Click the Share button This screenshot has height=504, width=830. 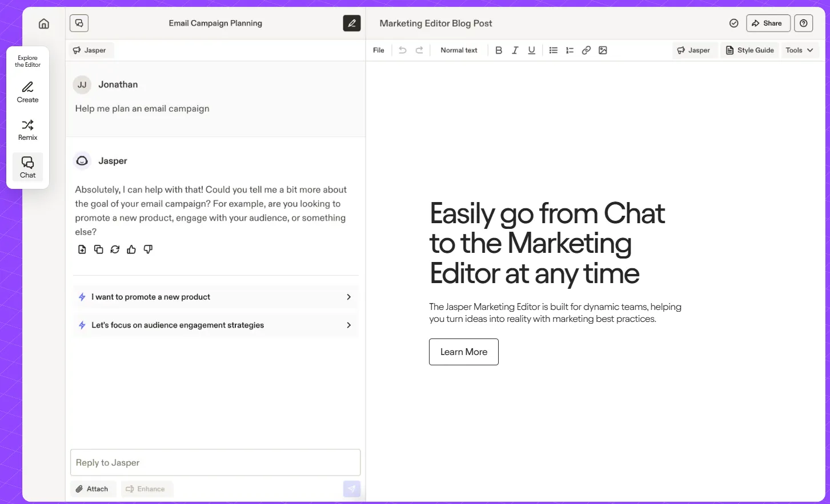768,23
